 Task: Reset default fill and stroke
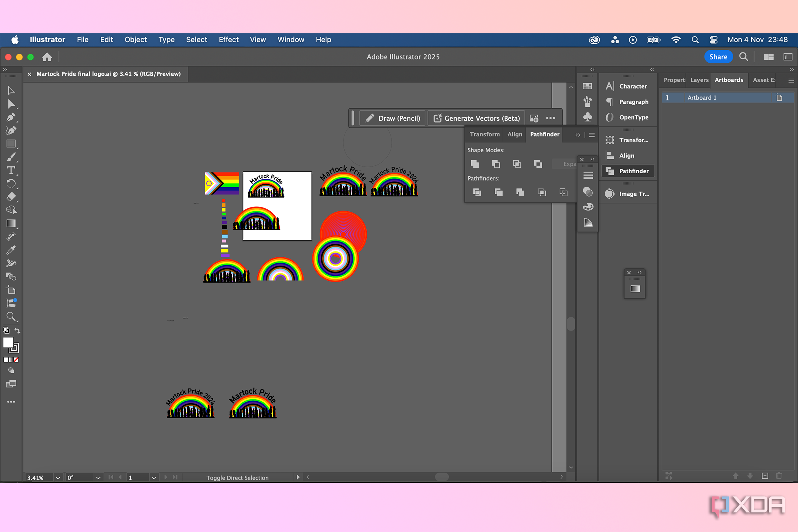(x=6, y=330)
